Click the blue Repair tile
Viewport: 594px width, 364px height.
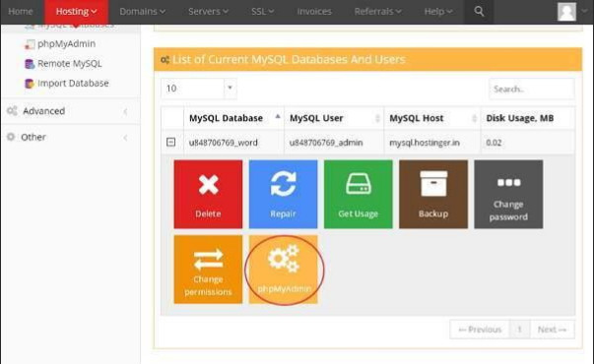pyautogui.click(x=283, y=194)
